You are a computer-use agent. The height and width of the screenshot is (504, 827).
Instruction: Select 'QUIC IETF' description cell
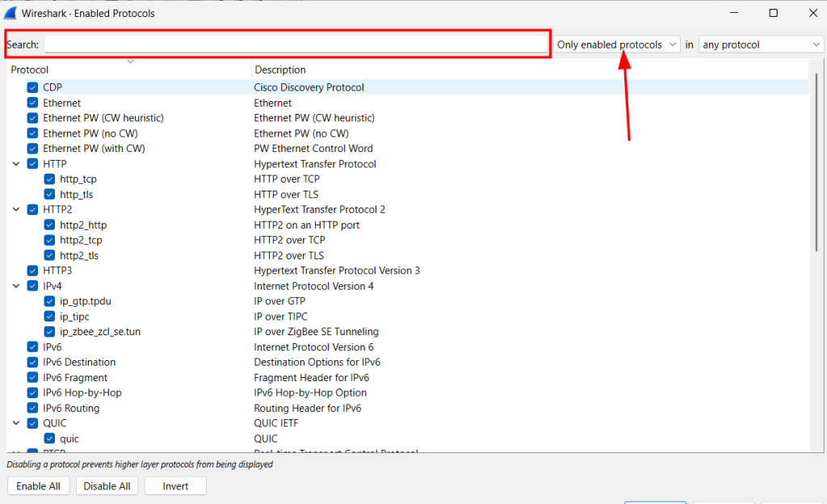pyautogui.click(x=276, y=423)
